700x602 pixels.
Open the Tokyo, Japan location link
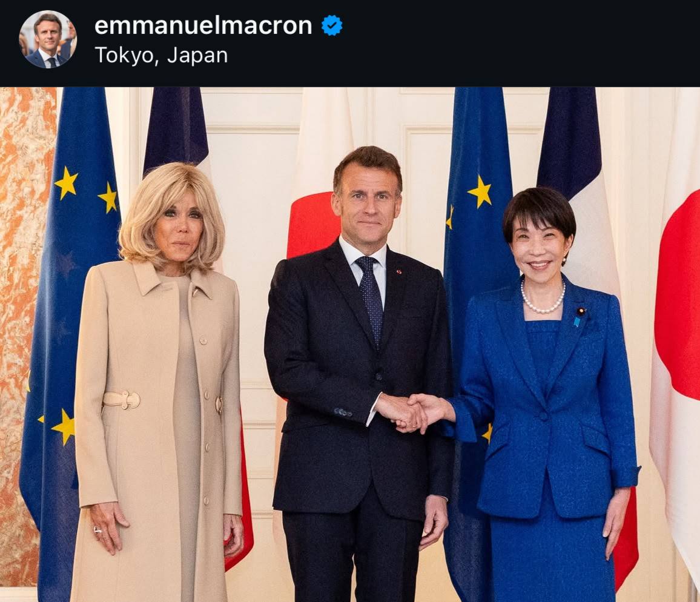point(161,55)
